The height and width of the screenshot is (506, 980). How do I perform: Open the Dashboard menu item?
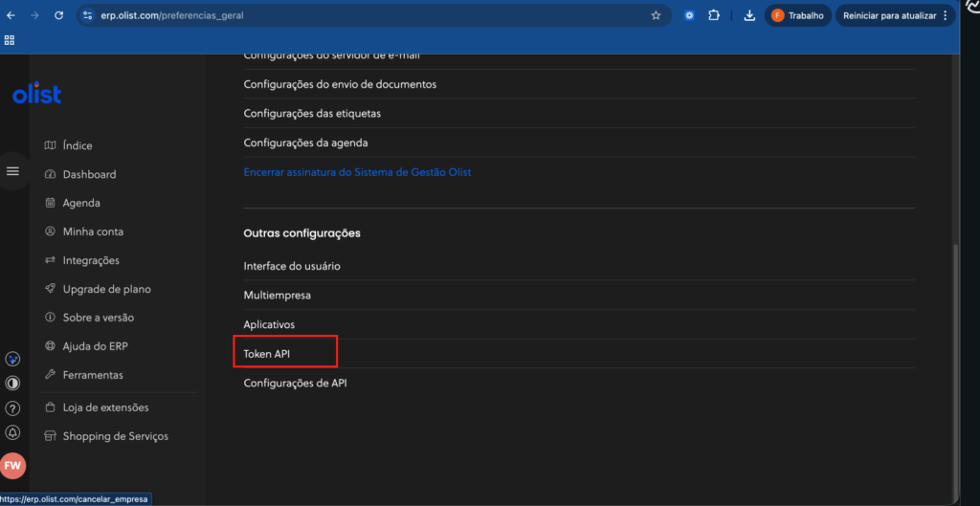point(89,174)
